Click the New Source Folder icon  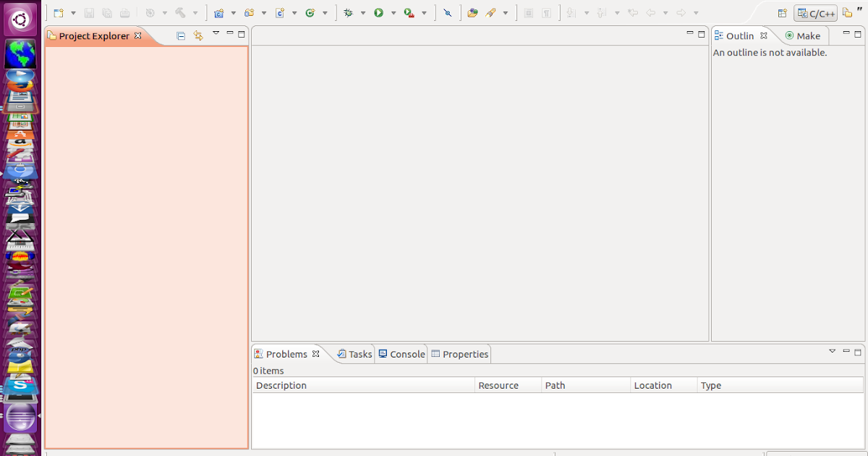tap(249, 13)
